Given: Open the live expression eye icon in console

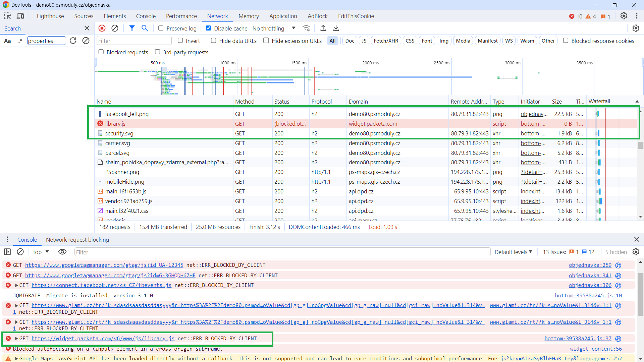Looking at the screenshot, I should pyautogui.click(x=62, y=252).
